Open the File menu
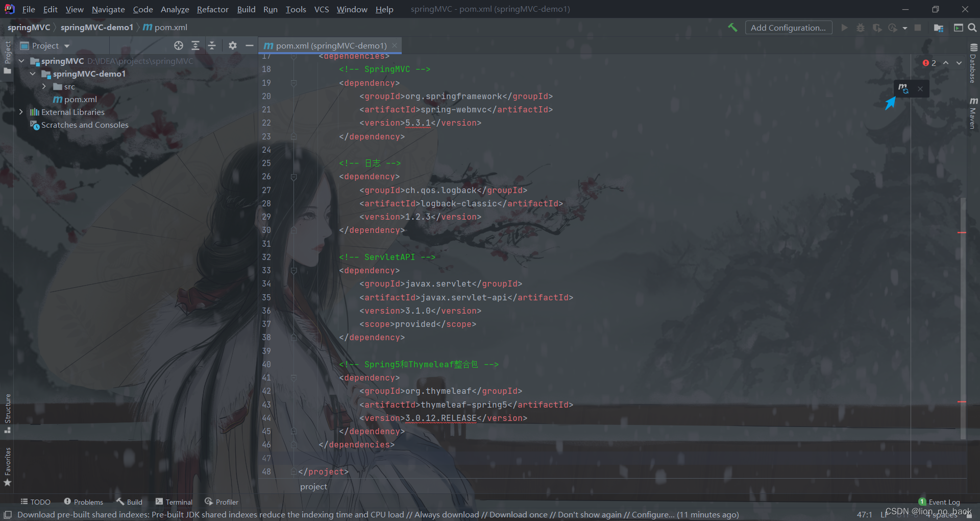 (29, 9)
